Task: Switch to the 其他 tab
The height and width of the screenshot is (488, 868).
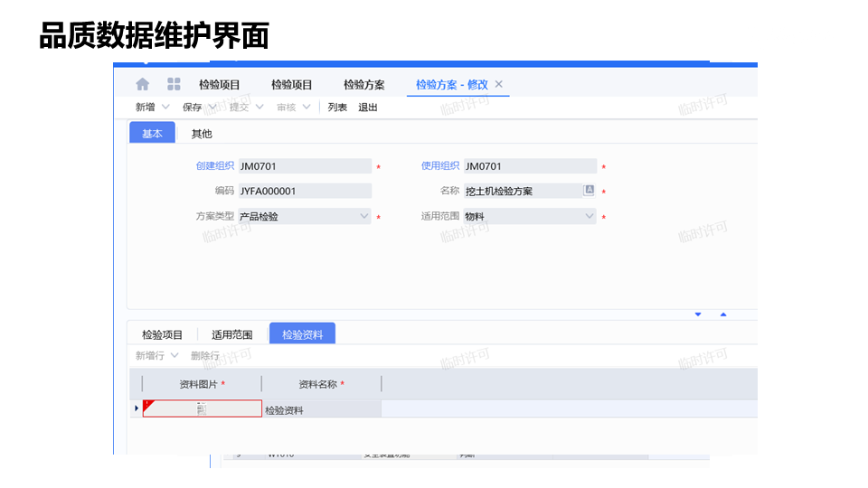Action: [x=202, y=134]
